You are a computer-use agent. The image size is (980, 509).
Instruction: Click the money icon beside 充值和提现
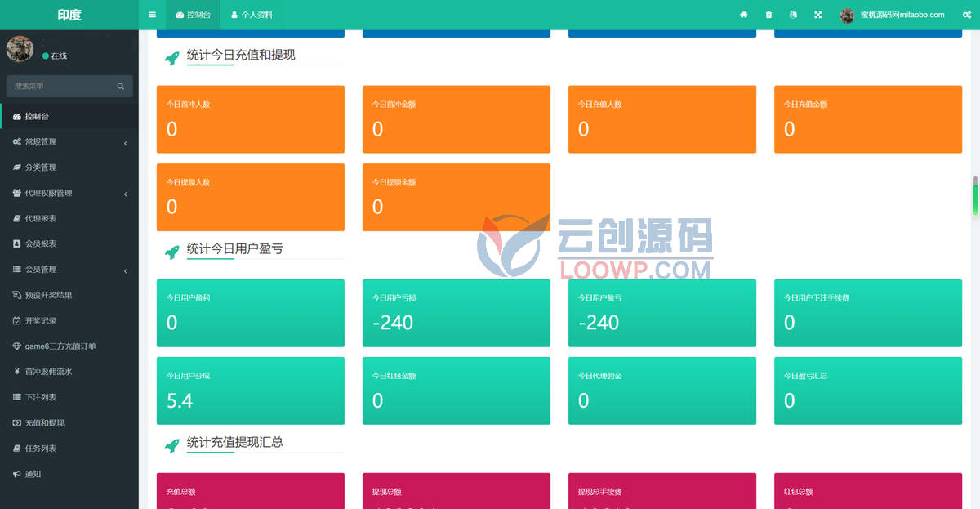17,423
